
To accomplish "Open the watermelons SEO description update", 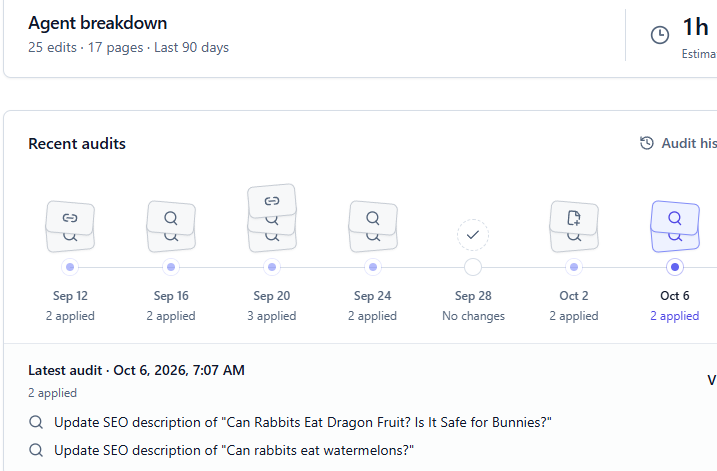I will coord(234,450).
